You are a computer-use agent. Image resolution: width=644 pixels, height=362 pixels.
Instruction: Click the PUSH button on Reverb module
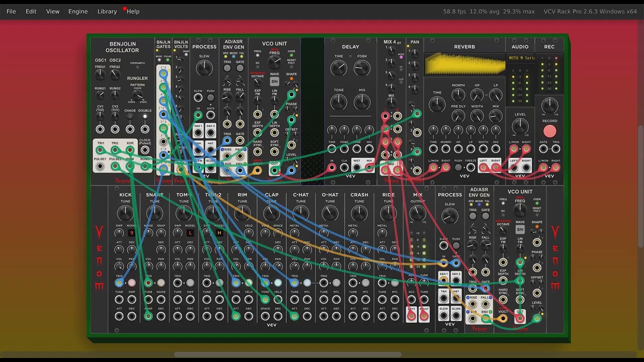pyautogui.click(x=458, y=167)
